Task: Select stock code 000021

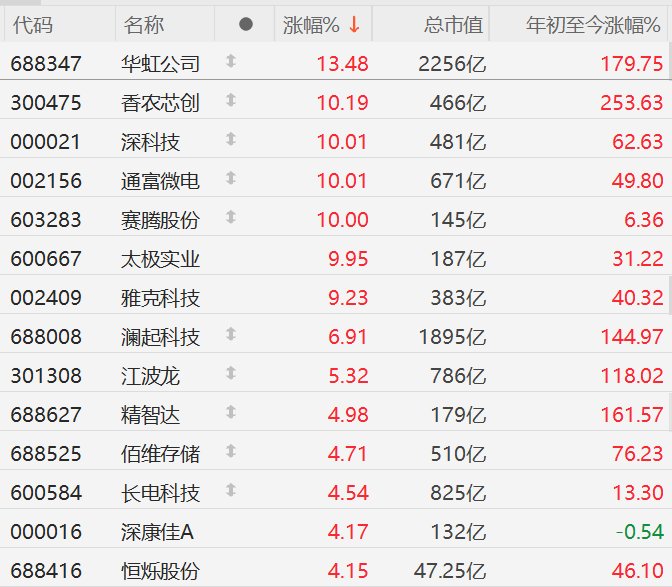Action: pyautogui.click(x=45, y=142)
